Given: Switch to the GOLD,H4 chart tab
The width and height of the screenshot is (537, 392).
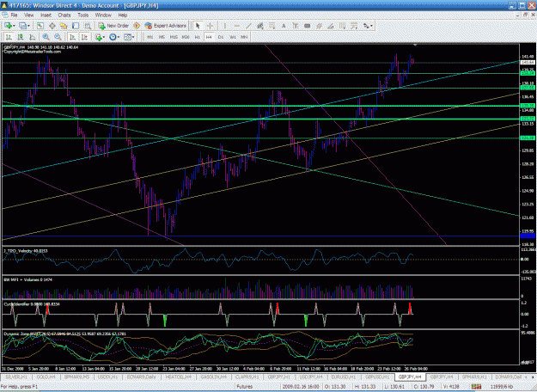Looking at the screenshot, I should [x=46, y=377].
